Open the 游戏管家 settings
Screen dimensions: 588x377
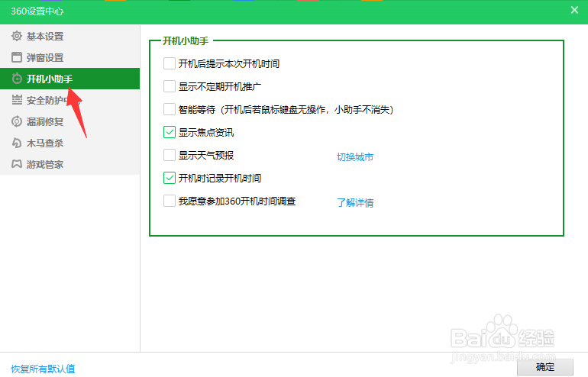click(x=69, y=164)
